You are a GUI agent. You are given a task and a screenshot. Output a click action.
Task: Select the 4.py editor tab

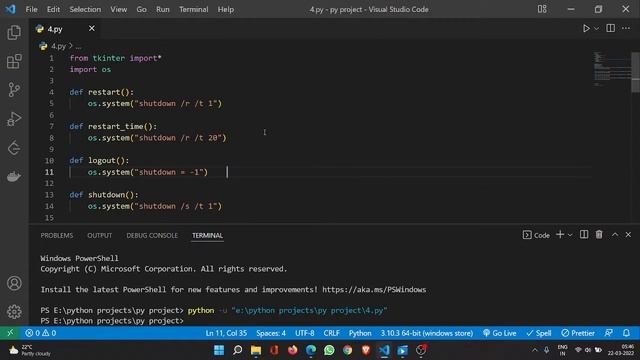coord(65,29)
